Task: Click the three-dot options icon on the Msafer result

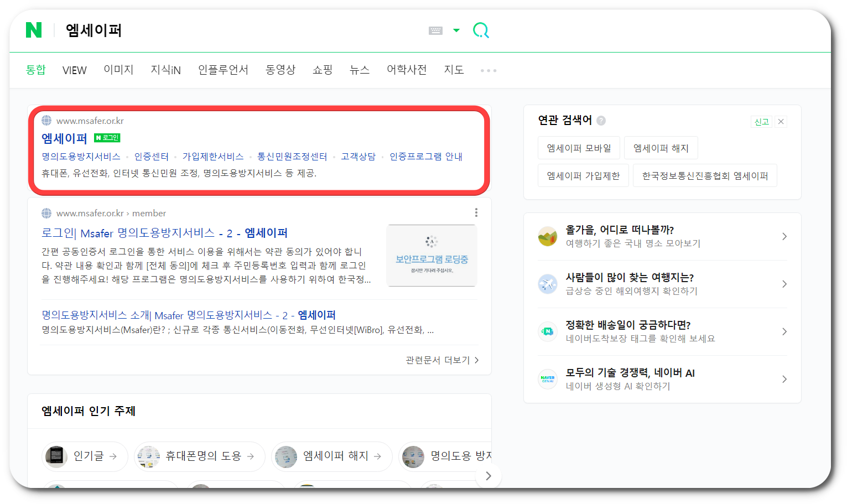Action: [x=476, y=212]
